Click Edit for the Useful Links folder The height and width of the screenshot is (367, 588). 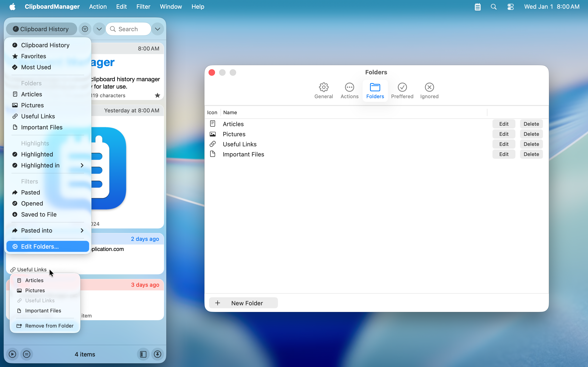(x=503, y=144)
